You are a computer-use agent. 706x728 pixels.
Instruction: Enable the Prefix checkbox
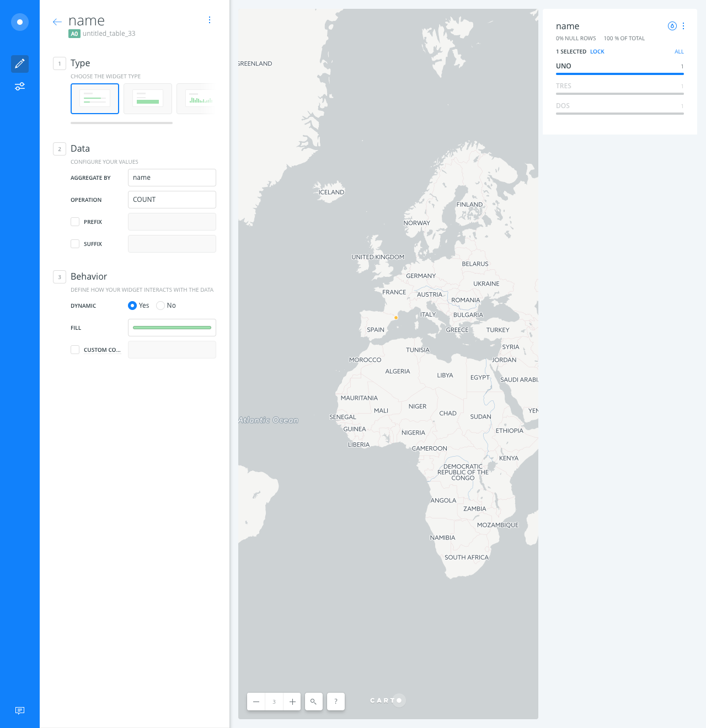point(75,222)
